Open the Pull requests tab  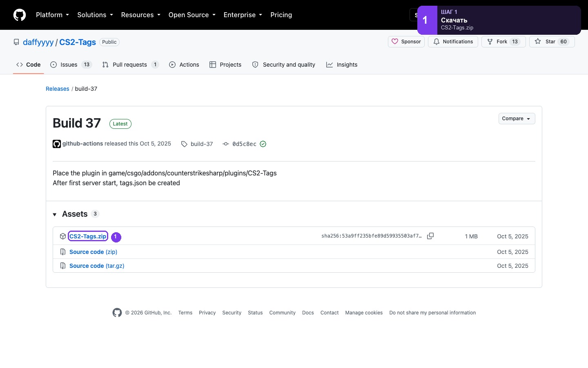[x=130, y=65]
